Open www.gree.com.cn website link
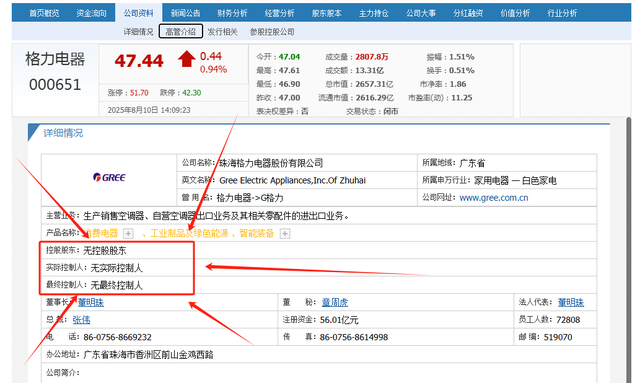Image resolution: width=640 pixels, height=383 pixels. [494, 198]
